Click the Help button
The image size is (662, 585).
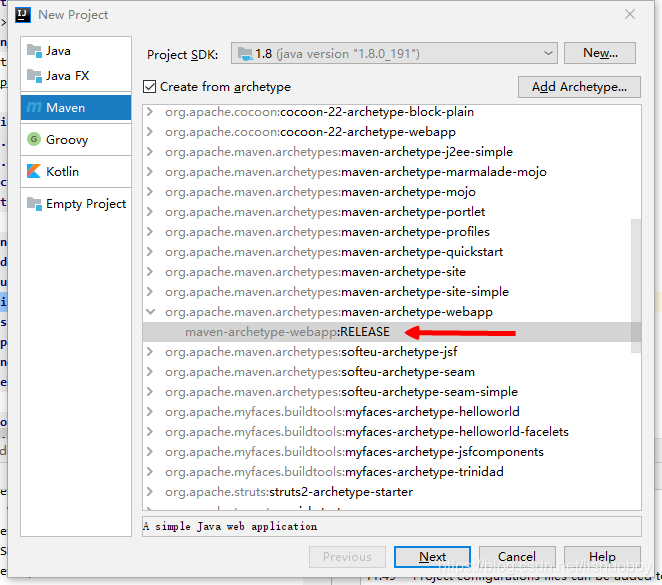(x=602, y=557)
